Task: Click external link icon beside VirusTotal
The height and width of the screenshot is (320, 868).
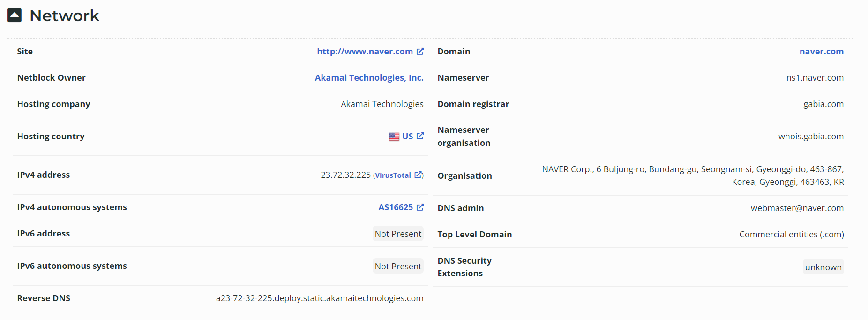Action: tap(418, 175)
